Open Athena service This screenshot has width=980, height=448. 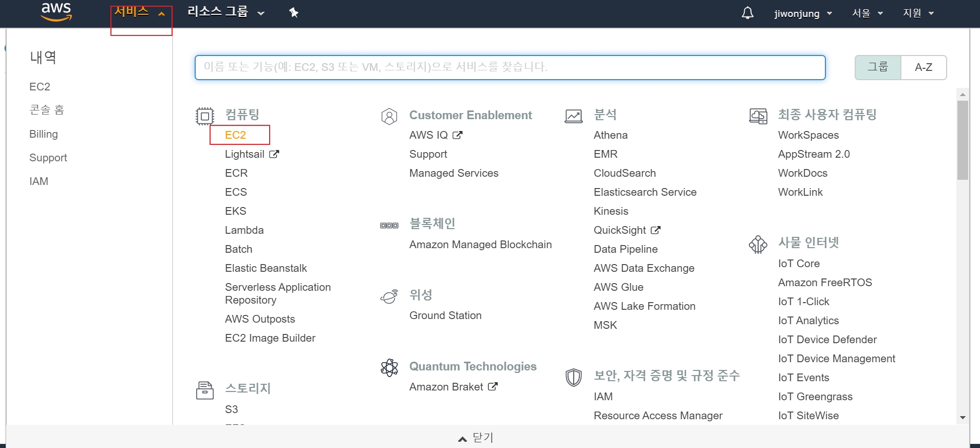[610, 135]
